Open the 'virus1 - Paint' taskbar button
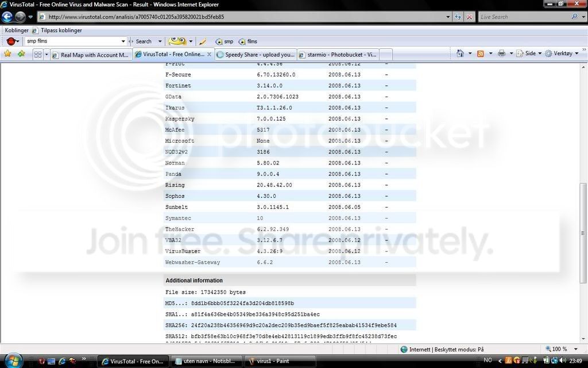The width and height of the screenshot is (588, 368). 280,361
